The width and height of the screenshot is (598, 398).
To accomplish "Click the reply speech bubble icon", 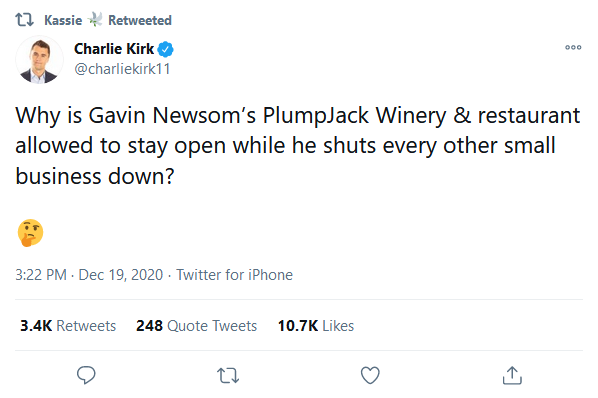I will coord(86,375).
